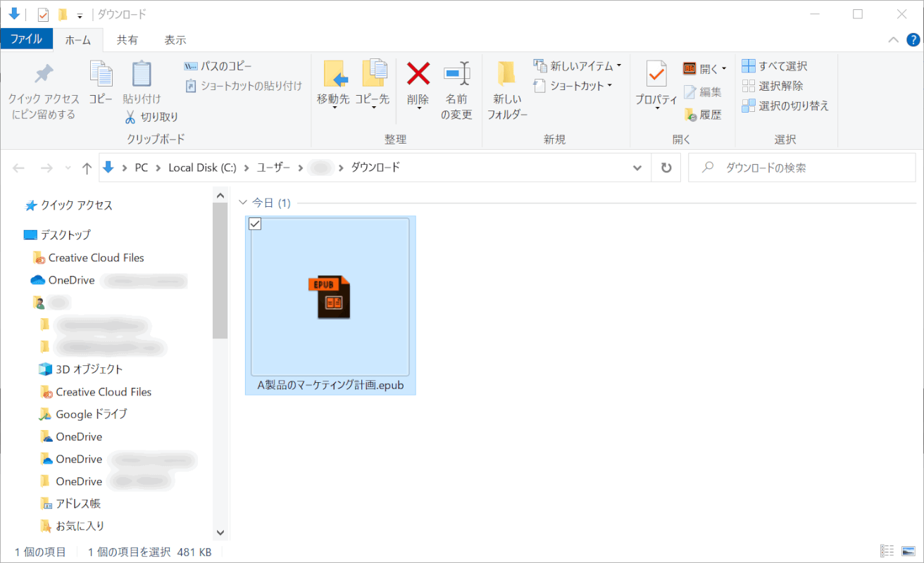The image size is (924, 563).
Task: Refresh the folder with the reload button
Action: point(666,168)
